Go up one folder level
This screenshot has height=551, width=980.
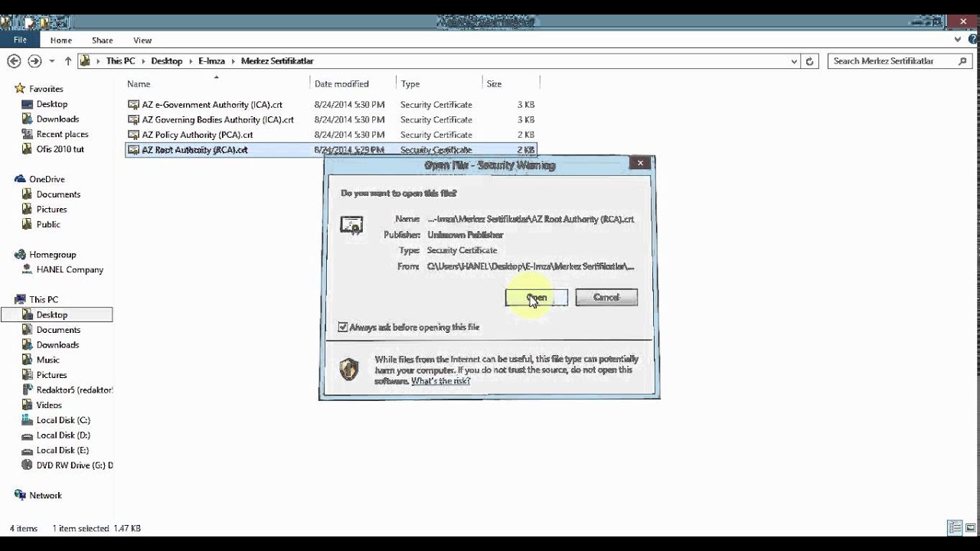tap(68, 61)
